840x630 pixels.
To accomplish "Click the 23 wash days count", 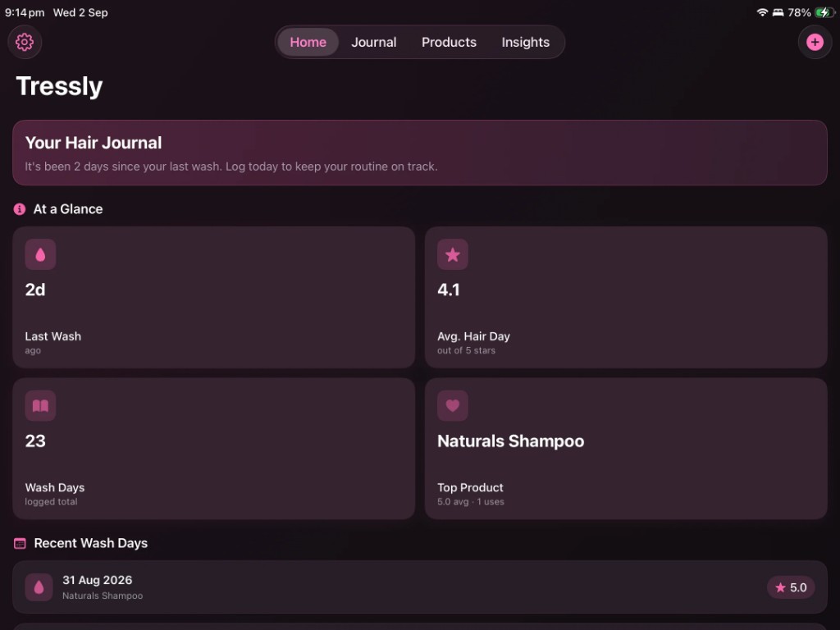I will pos(35,441).
